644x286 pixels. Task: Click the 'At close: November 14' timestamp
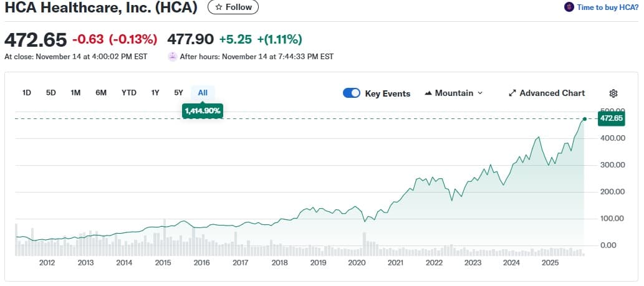coord(75,57)
